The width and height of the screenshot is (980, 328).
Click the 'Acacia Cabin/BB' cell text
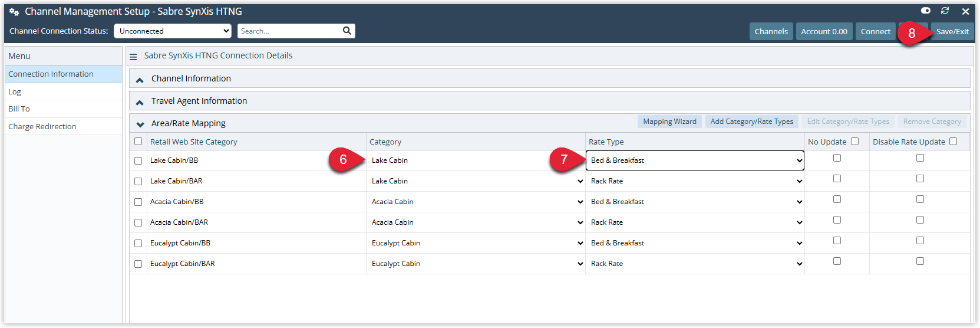[x=177, y=202]
